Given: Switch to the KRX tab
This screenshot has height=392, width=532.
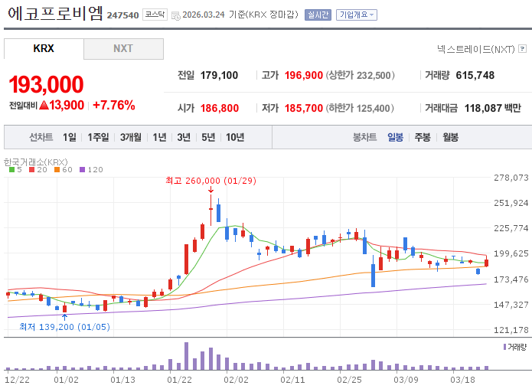Looking at the screenshot, I should coord(44,48).
